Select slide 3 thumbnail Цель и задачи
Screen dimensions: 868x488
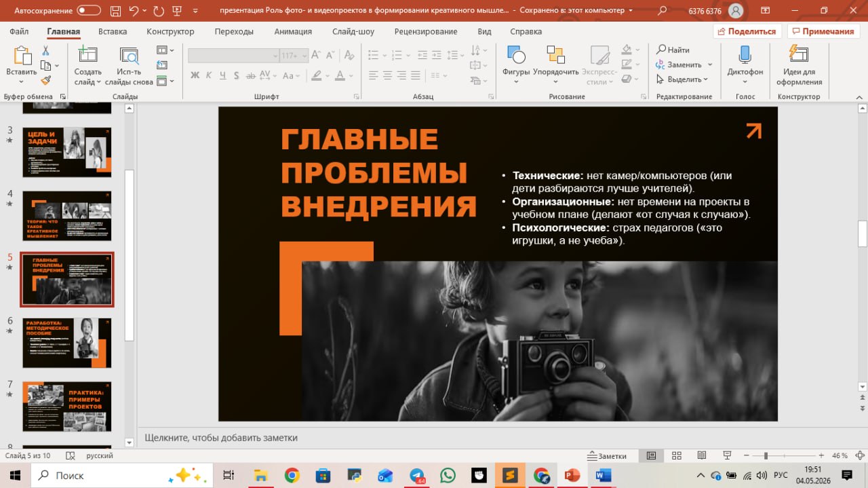click(67, 152)
